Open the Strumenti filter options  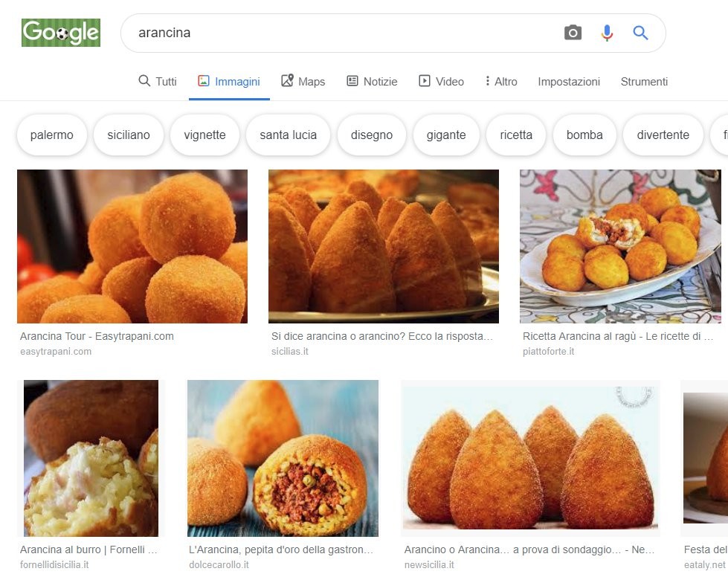pos(644,82)
